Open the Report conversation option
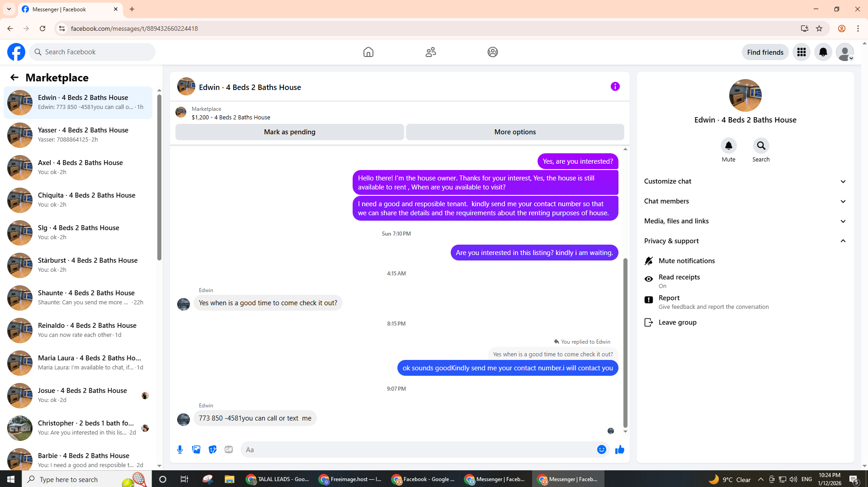868x487 pixels. pos(746,302)
